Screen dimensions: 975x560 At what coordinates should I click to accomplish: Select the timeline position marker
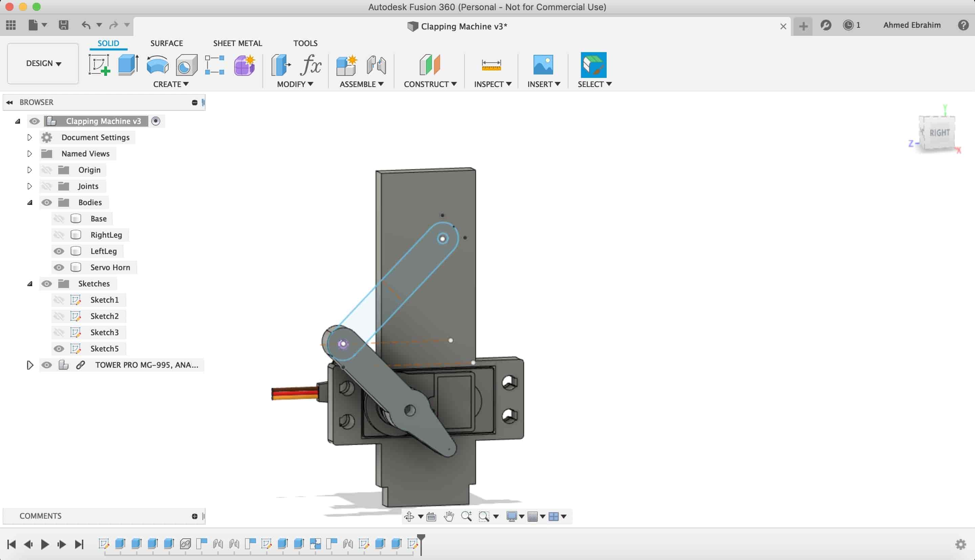421,544
